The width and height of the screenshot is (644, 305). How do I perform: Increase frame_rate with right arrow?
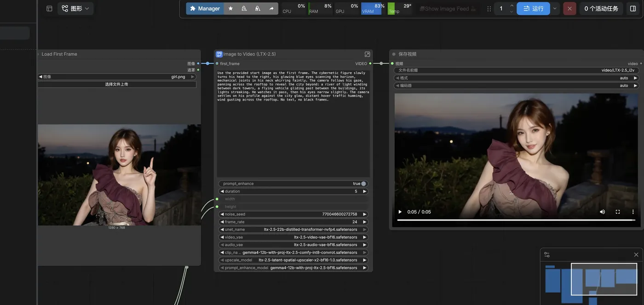pyautogui.click(x=365, y=222)
